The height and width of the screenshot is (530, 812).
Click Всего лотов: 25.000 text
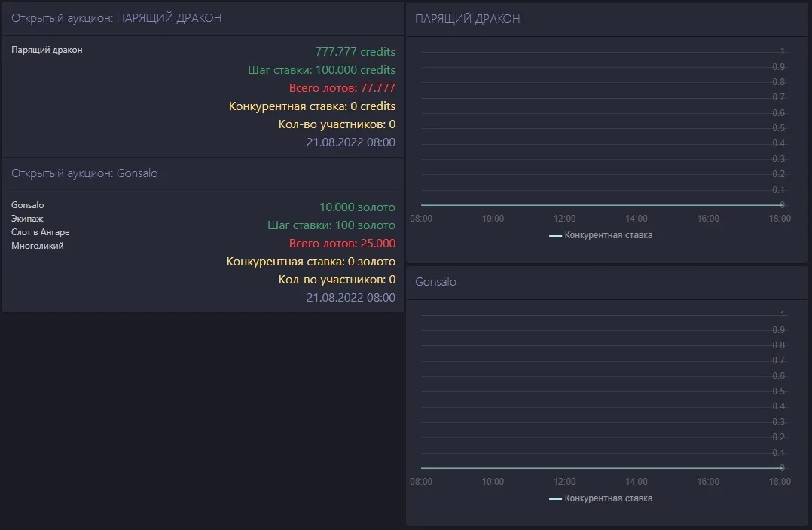[342, 244]
